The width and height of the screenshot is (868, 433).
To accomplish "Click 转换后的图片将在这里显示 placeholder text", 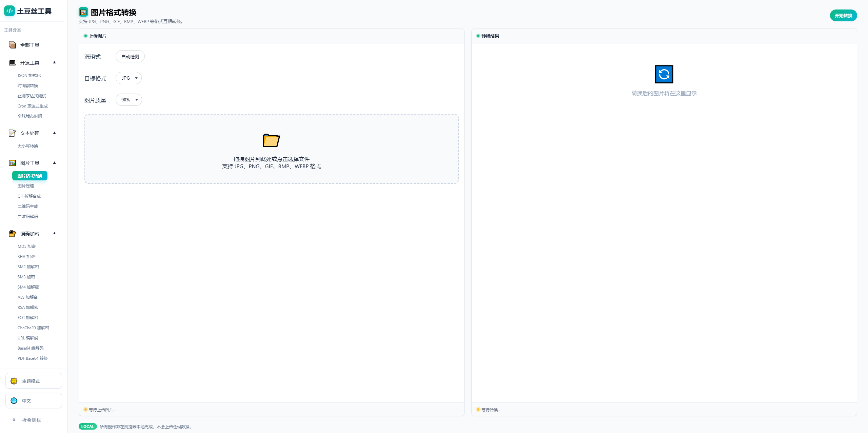I will pos(664,93).
